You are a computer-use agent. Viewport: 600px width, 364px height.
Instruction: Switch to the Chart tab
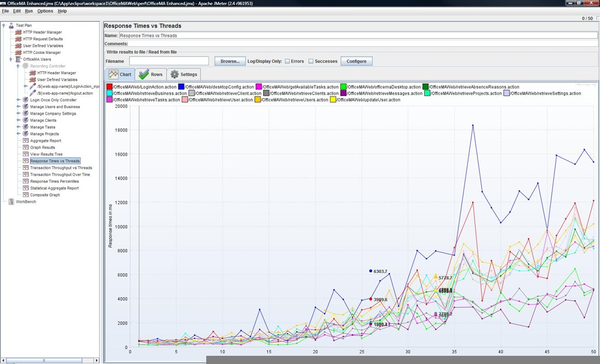pos(119,74)
